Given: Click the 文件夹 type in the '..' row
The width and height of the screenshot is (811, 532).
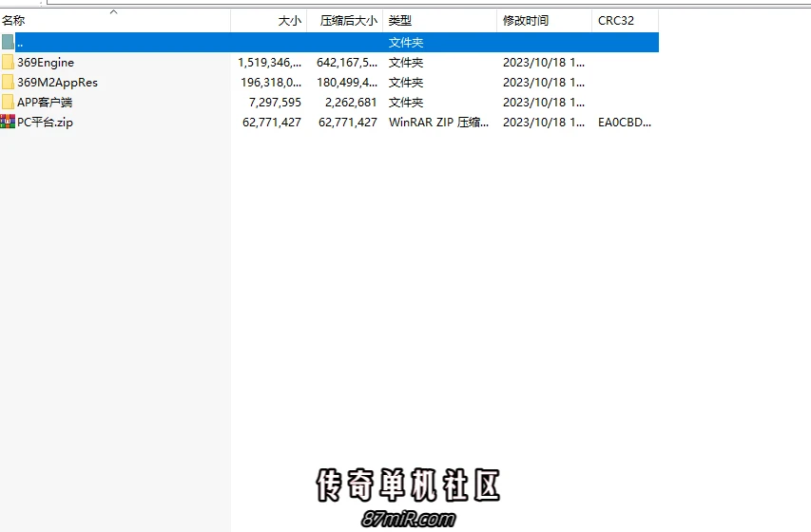Looking at the screenshot, I should [x=406, y=43].
